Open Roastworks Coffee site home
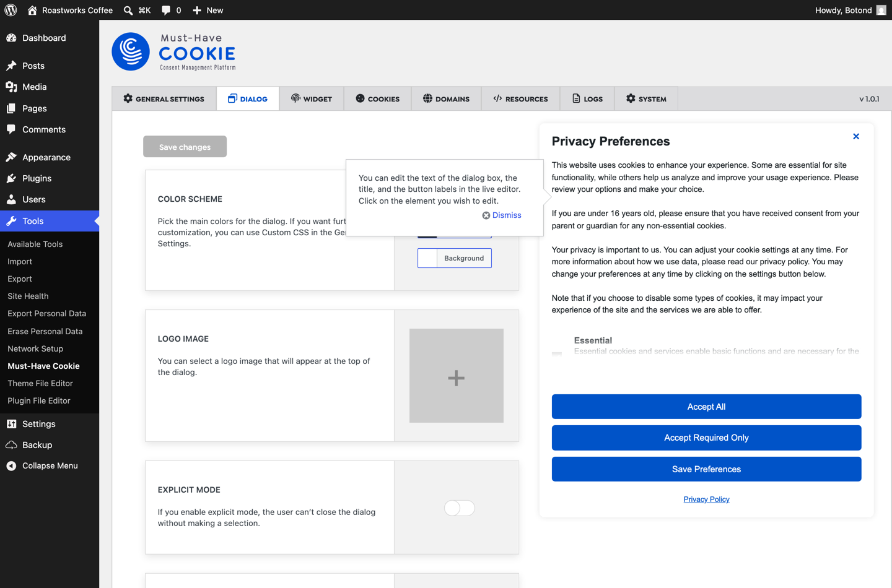The image size is (892, 588). tap(70, 10)
